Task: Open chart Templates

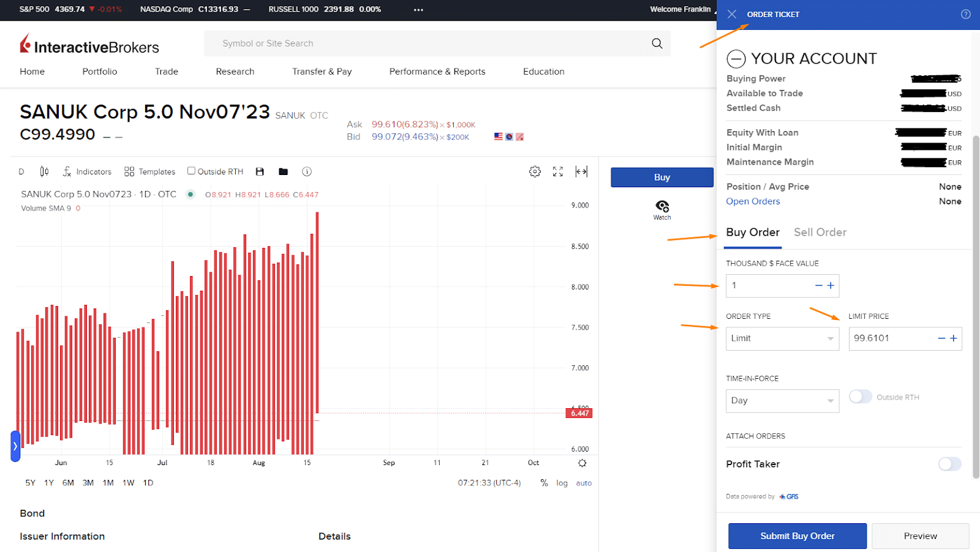Action: click(149, 171)
